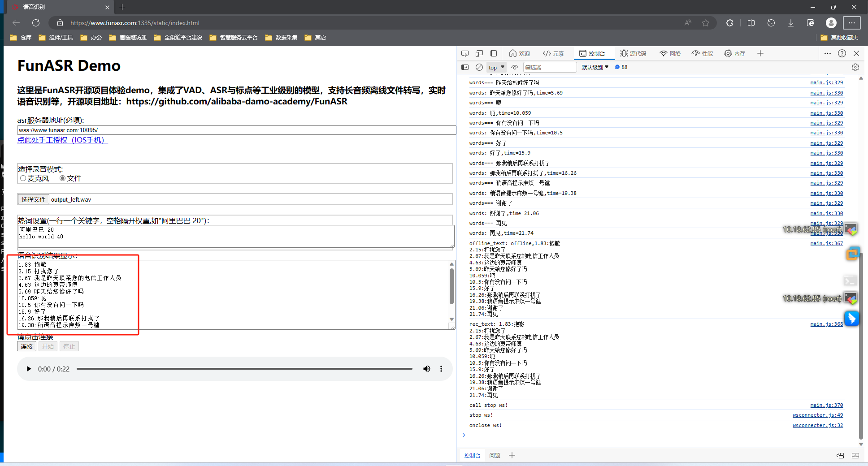Toggle DevTools sidebar dock icon
The image size is (868, 466).
[x=494, y=53]
